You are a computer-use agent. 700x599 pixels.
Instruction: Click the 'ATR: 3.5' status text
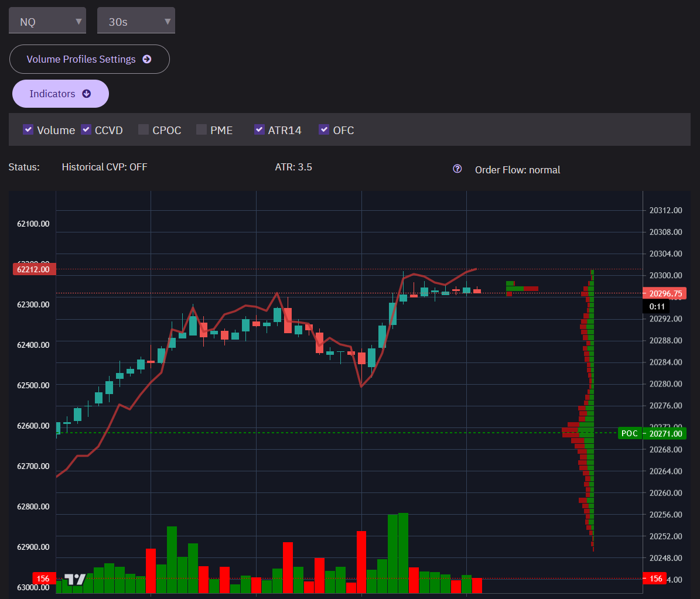point(293,167)
